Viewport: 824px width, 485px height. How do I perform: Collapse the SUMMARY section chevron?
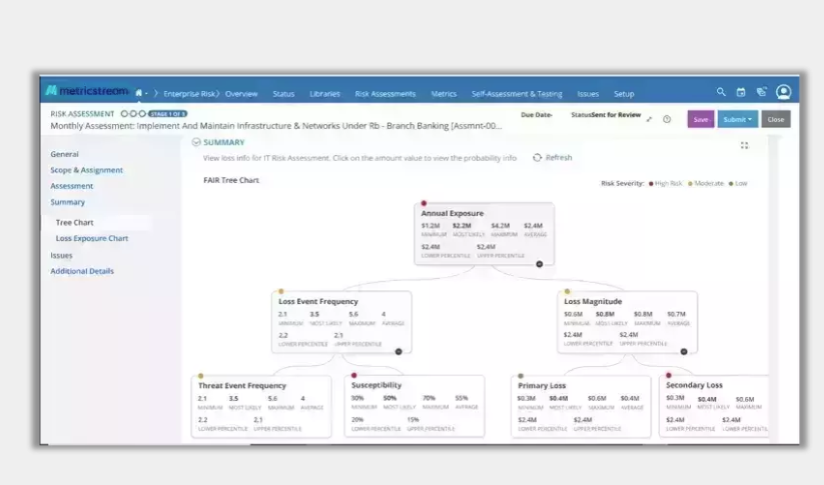click(196, 142)
